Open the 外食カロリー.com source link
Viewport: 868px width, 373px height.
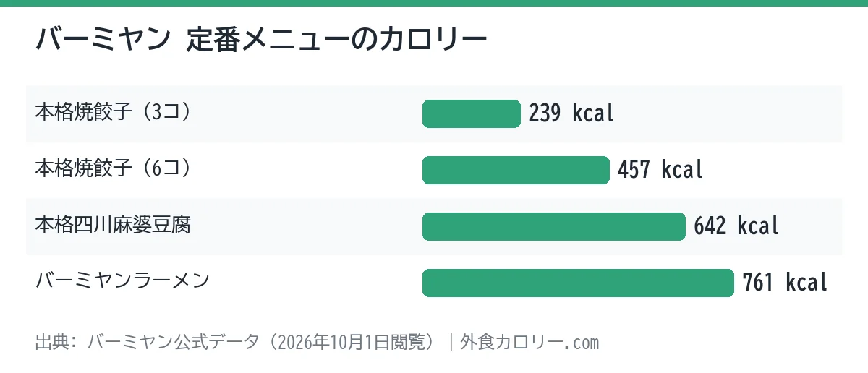click(x=529, y=342)
